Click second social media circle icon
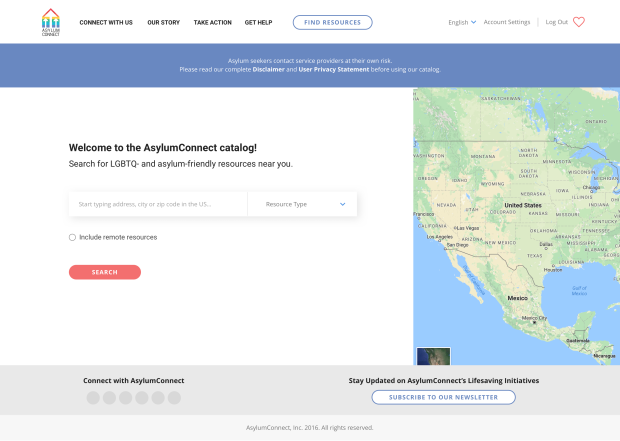Screen dimensions: 620x441 coord(110,398)
